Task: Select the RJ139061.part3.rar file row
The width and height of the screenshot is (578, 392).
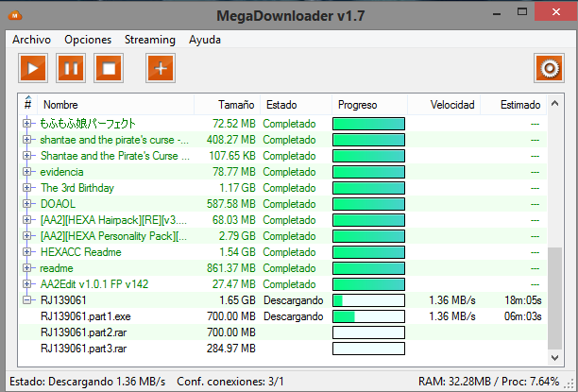Action: point(282,349)
